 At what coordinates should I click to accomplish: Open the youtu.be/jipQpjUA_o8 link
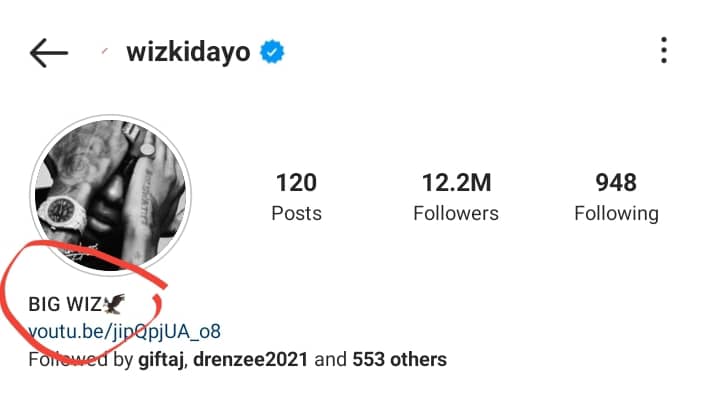click(x=124, y=331)
